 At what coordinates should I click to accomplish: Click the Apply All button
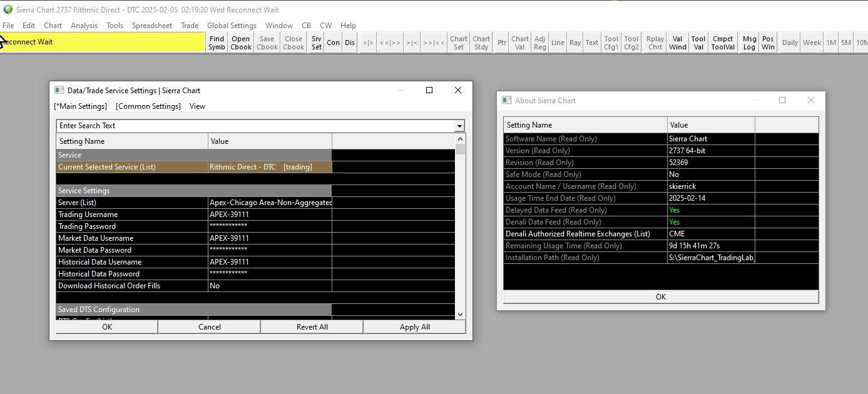(x=414, y=327)
